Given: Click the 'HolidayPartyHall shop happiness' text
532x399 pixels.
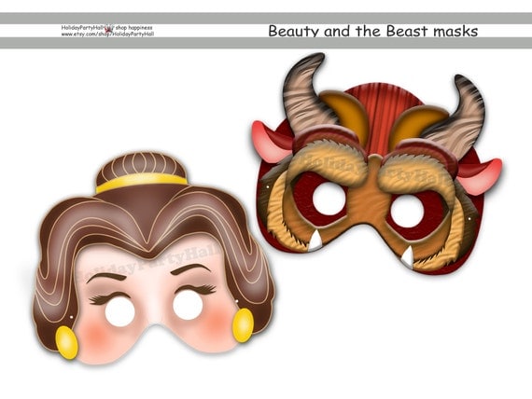Looking at the screenshot, I should pos(107,27).
